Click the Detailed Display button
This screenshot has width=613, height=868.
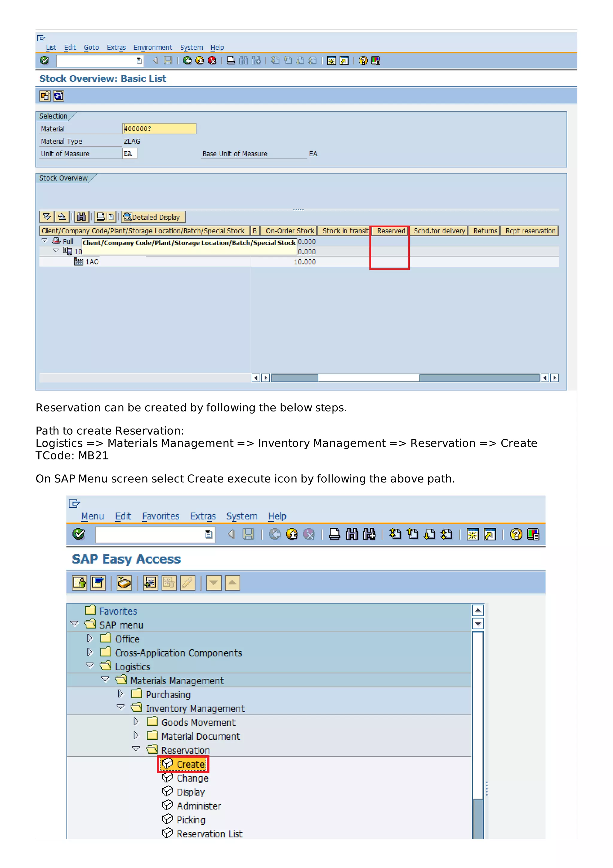[153, 217]
